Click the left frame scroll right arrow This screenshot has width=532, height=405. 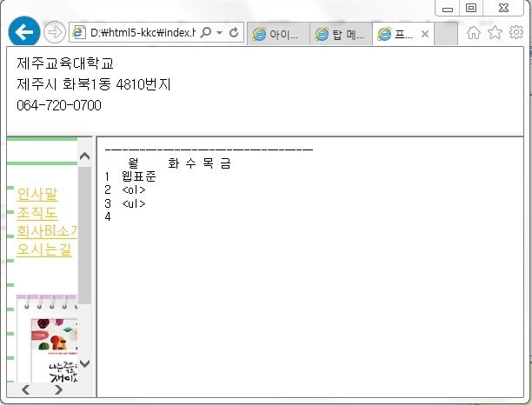[x=59, y=389]
